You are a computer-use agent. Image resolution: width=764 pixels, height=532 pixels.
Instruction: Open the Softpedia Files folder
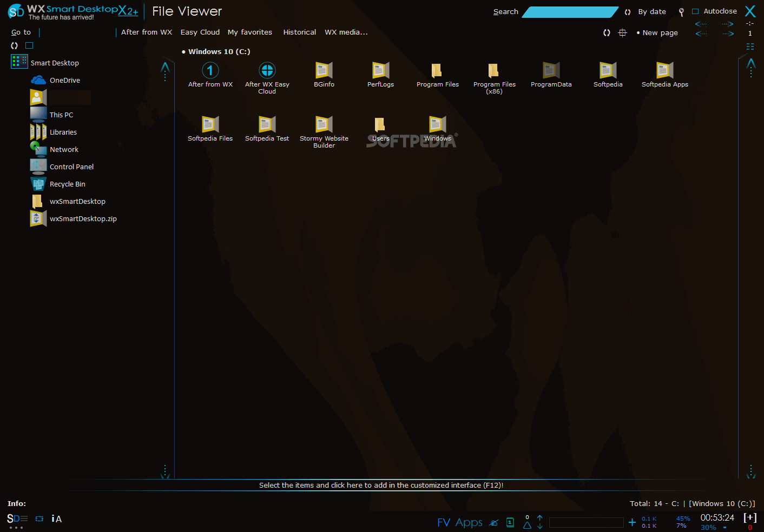point(210,124)
